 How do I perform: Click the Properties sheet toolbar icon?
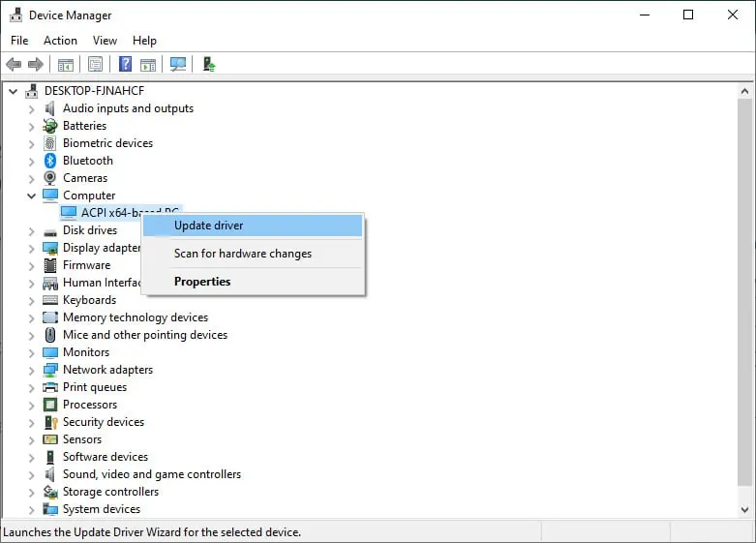[x=96, y=64]
